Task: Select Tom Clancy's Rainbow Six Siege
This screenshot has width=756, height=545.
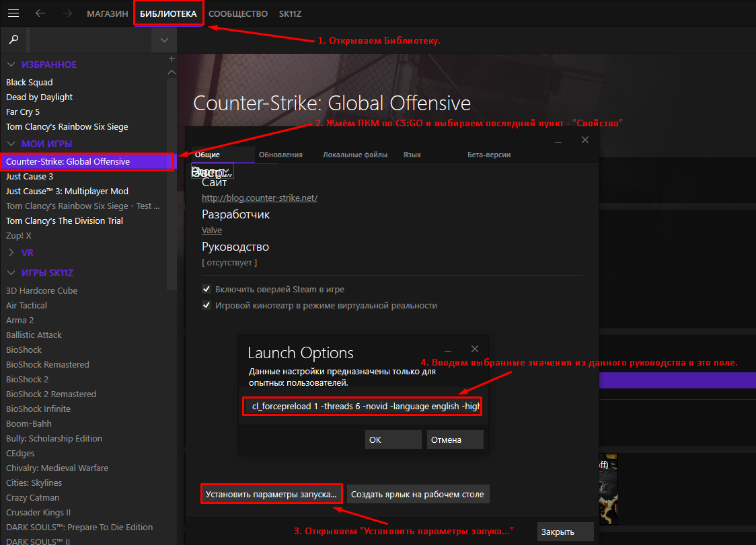Action: 67,127
